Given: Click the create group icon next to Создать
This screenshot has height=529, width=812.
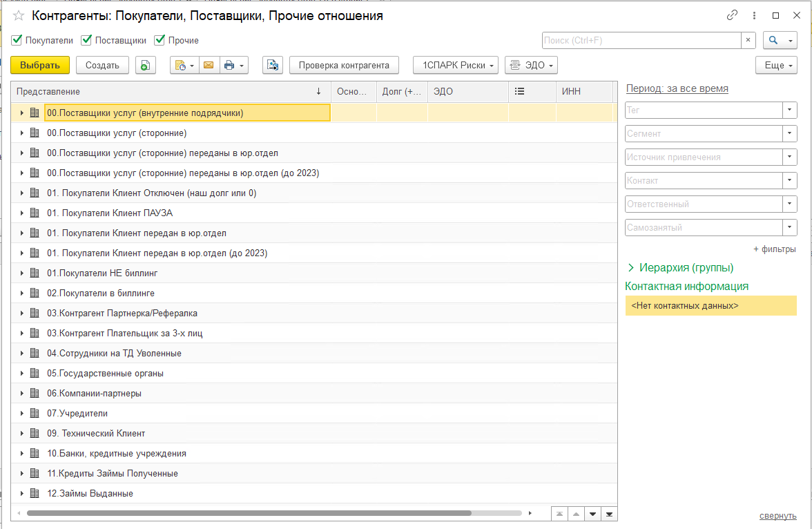Looking at the screenshot, I should (x=146, y=66).
